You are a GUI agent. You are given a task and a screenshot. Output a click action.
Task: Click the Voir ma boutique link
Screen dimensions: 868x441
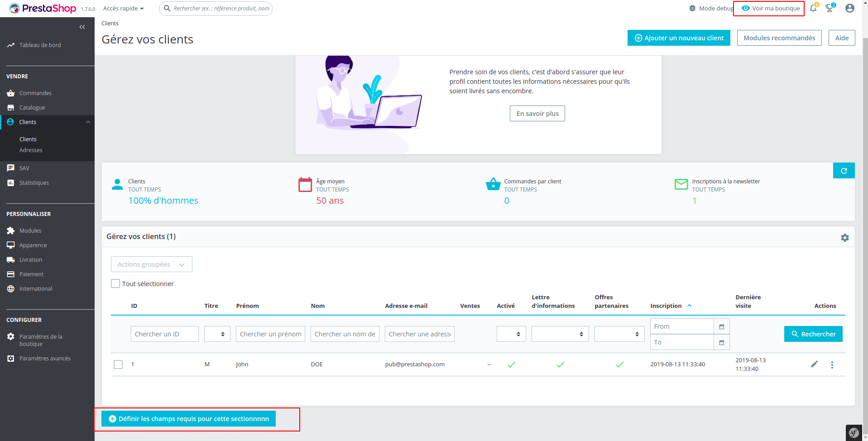point(773,8)
